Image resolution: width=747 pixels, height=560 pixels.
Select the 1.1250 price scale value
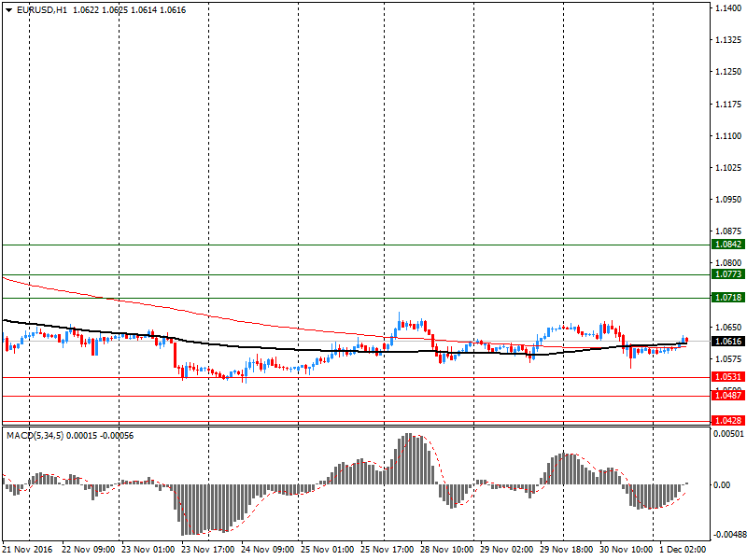click(728, 72)
